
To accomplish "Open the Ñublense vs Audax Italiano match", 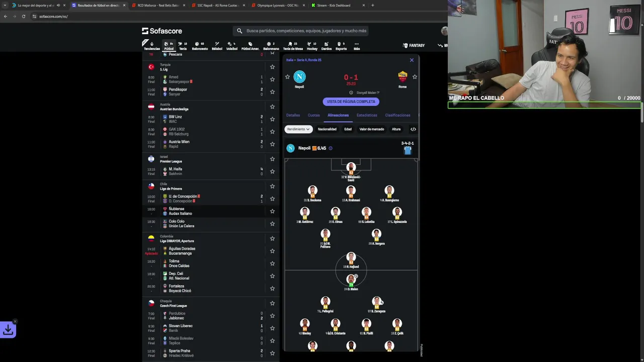I will (x=211, y=211).
